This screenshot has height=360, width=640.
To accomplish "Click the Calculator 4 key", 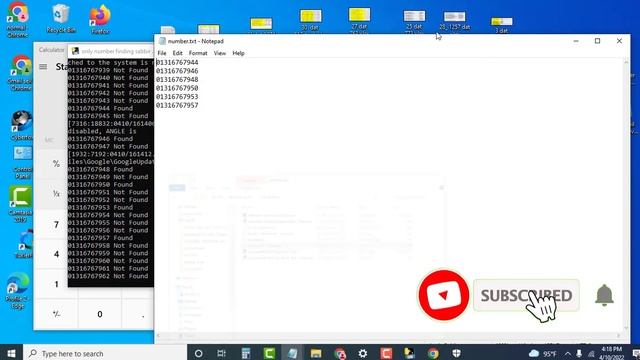I will tap(56, 254).
